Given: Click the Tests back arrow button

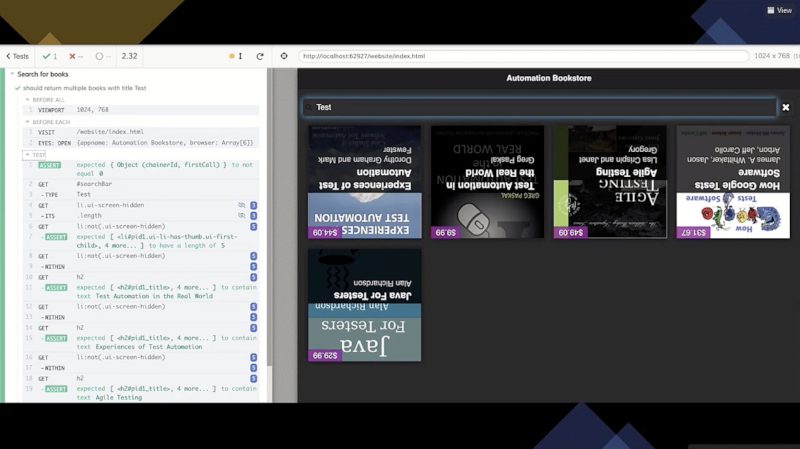Looking at the screenshot, I should tap(17, 56).
